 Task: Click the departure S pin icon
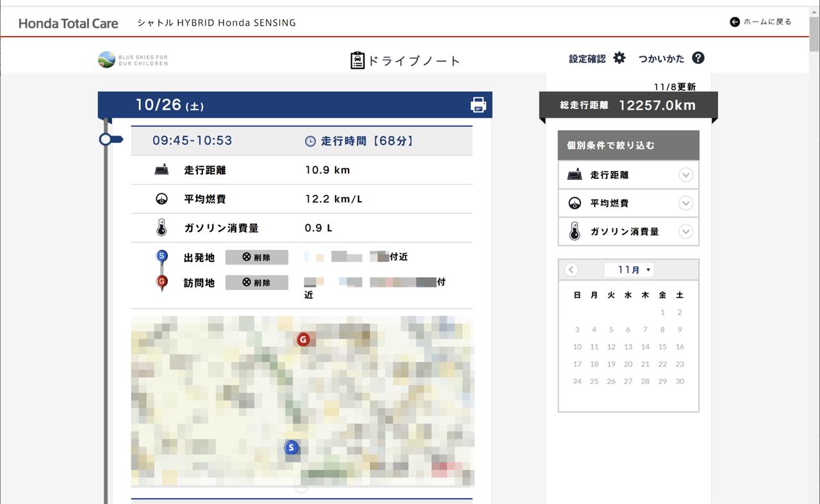(161, 258)
